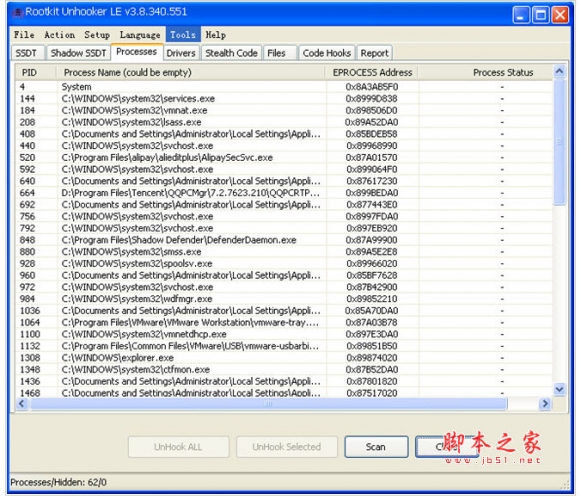Select the vmware-tray process row
This screenshot has width=581, height=500.
[x=284, y=322]
